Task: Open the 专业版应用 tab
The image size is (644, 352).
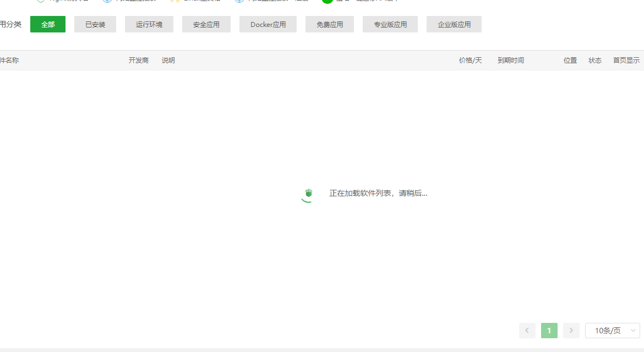Action: click(x=390, y=24)
